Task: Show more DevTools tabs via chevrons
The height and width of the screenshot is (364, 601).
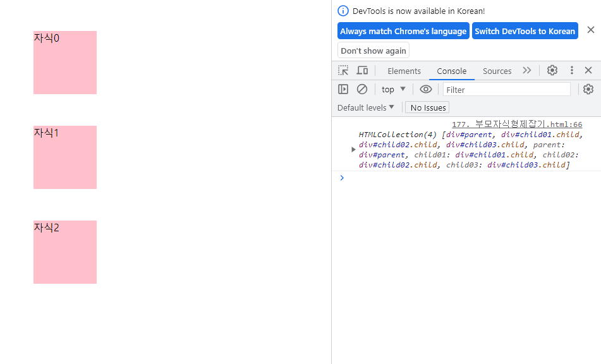Action: [527, 71]
